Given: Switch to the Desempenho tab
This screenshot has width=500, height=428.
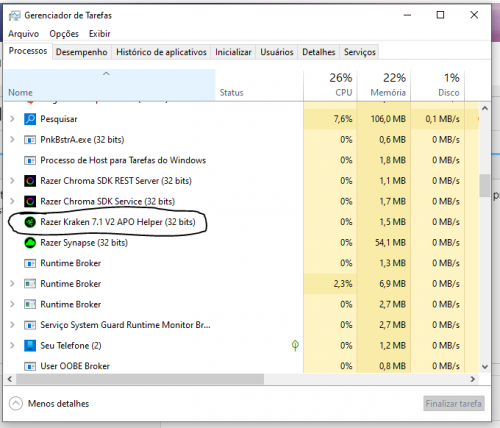Looking at the screenshot, I should pos(82,52).
